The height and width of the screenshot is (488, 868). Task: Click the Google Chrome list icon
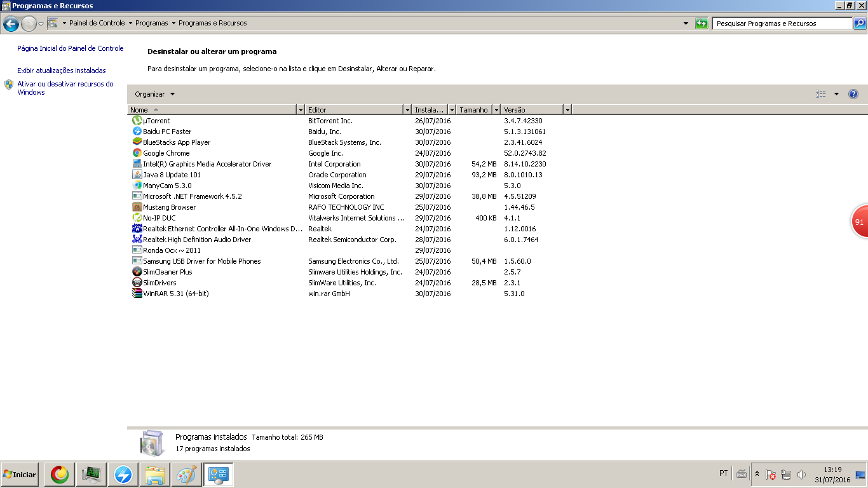point(137,153)
